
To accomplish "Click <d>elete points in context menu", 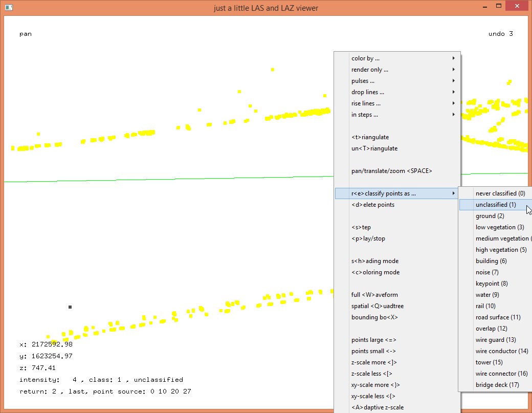I will (373, 205).
